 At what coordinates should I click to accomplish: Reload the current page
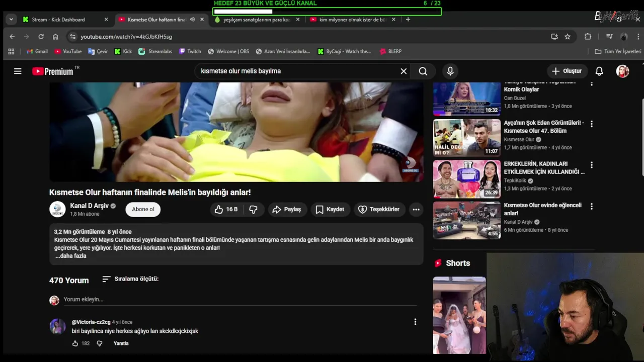coord(41,37)
